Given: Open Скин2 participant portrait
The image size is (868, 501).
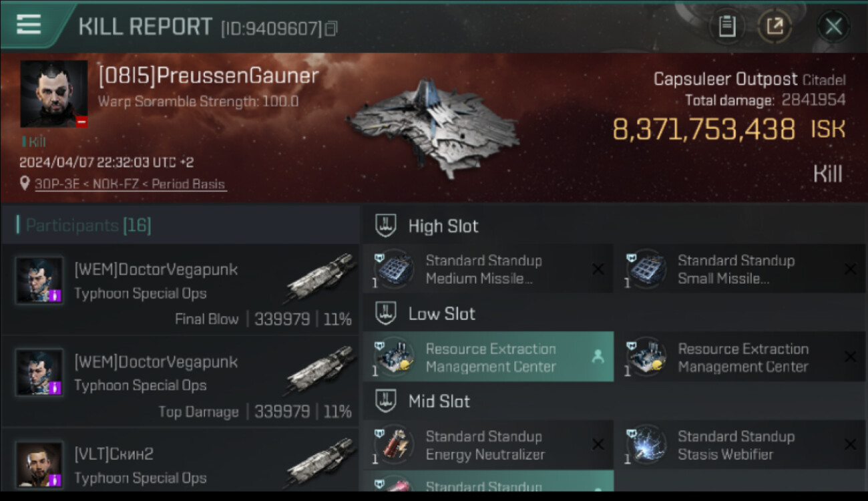Looking at the screenshot, I should coord(40,464).
